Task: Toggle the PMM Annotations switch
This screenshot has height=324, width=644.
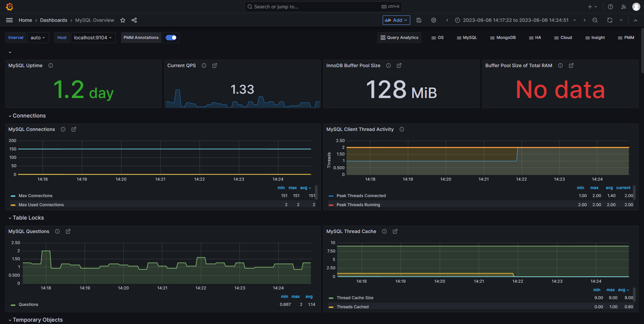Action: tap(171, 38)
